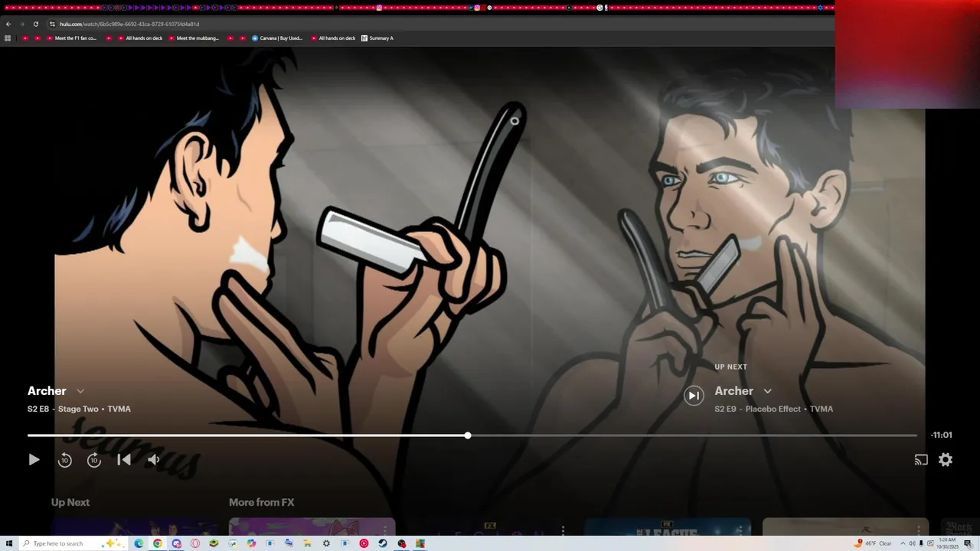Screen dimensions: 980x551
Task: Open the BlueStacks taskbar icon
Action: (x=214, y=543)
